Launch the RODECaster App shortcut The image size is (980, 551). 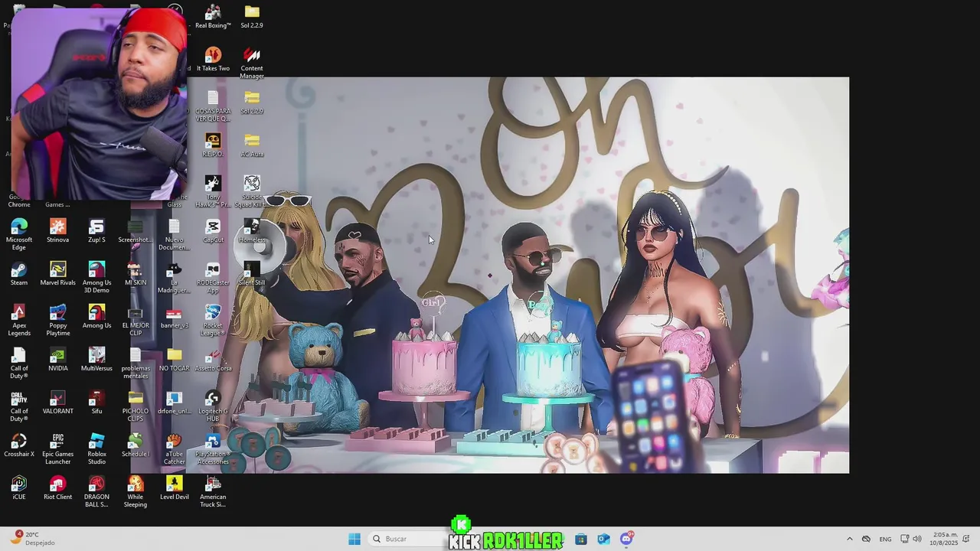213,276
